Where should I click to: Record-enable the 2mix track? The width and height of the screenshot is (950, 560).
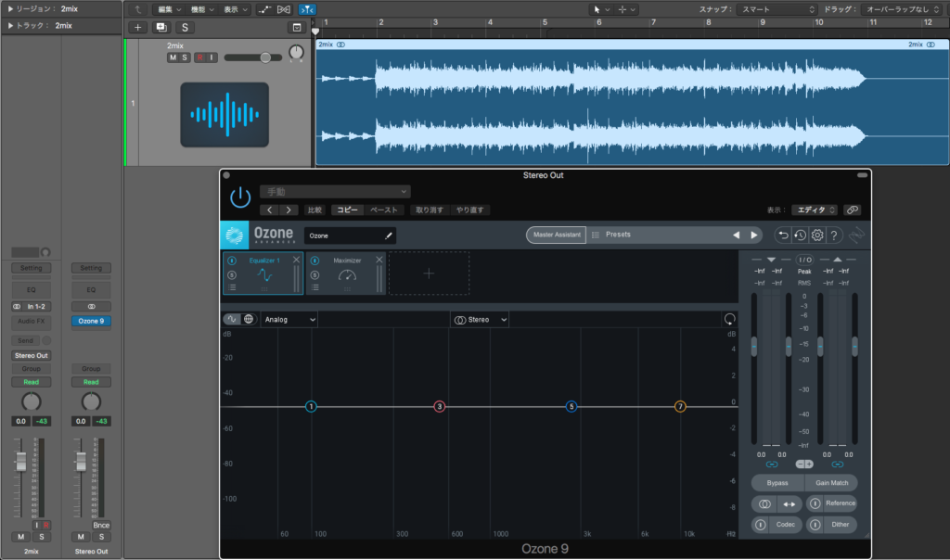tap(199, 57)
